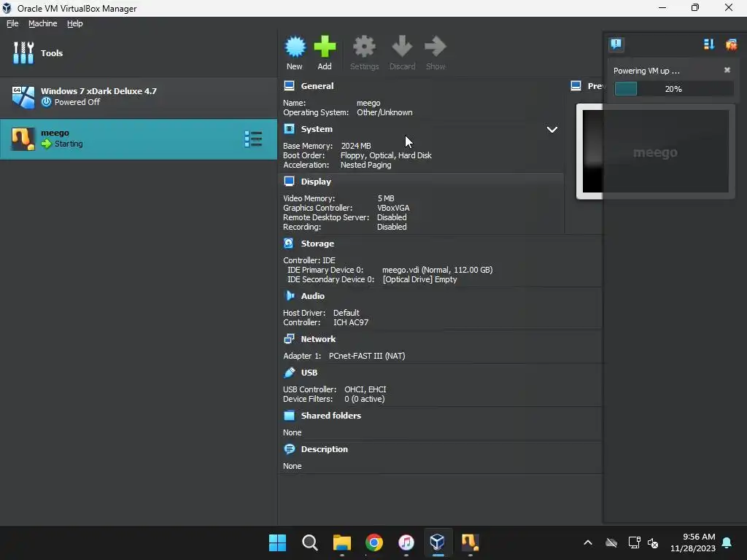Click the System section header
747x560 pixels.
click(x=317, y=129)
